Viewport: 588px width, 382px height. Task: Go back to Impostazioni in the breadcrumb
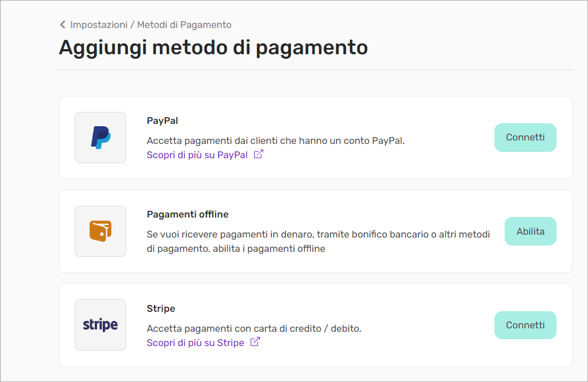click(99, 25)
